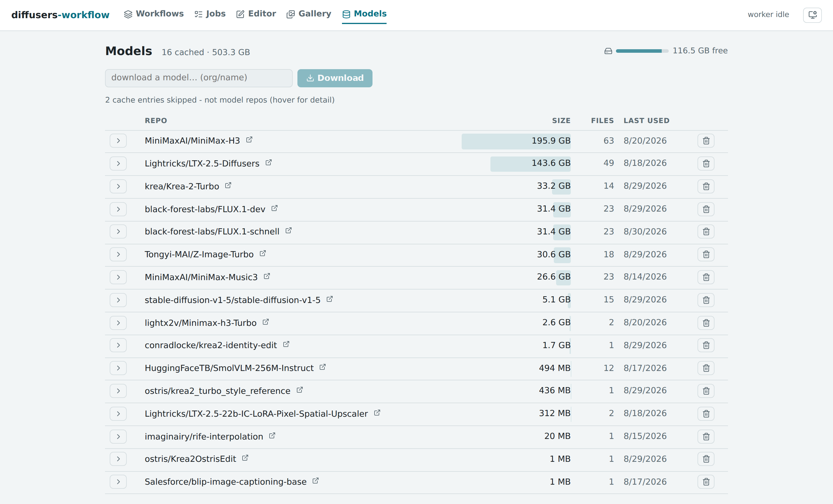Click the REPO column header

(156, 121)
